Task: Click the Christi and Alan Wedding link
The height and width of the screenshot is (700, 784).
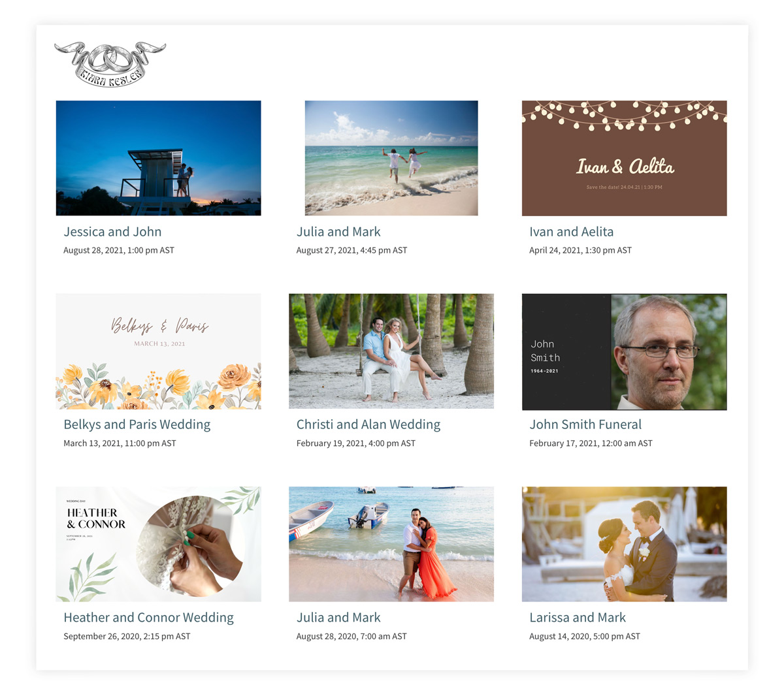Action: pyautogui.click(x=368, y=424)
